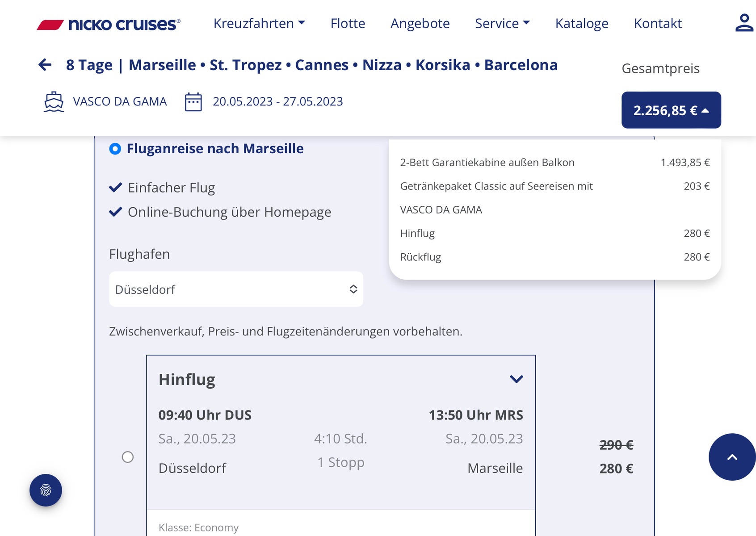Open the Kontakt page
Viewport: 756px width, 536px height.
(x=658, y=23)
